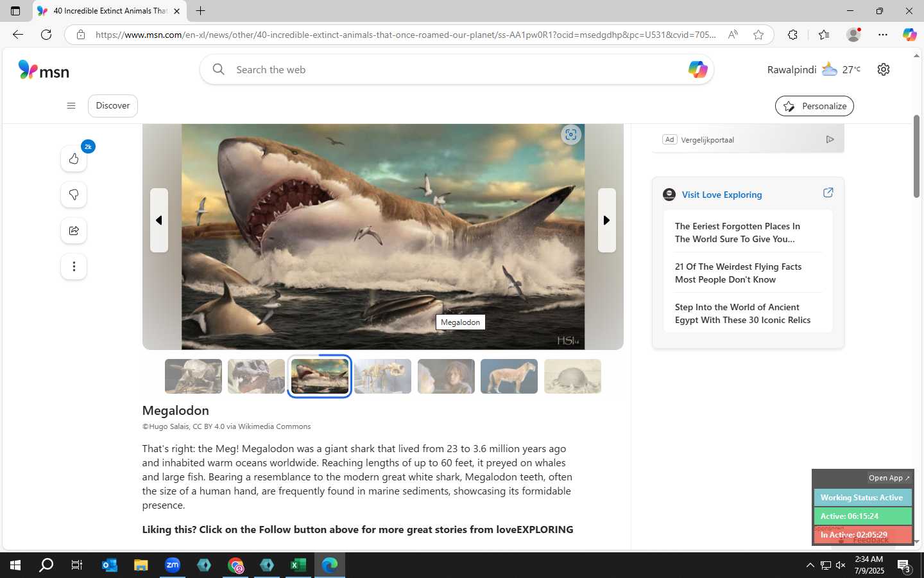Open The Eeriest Forgotten Places article

pyautogui.click(x=737, y=232)
